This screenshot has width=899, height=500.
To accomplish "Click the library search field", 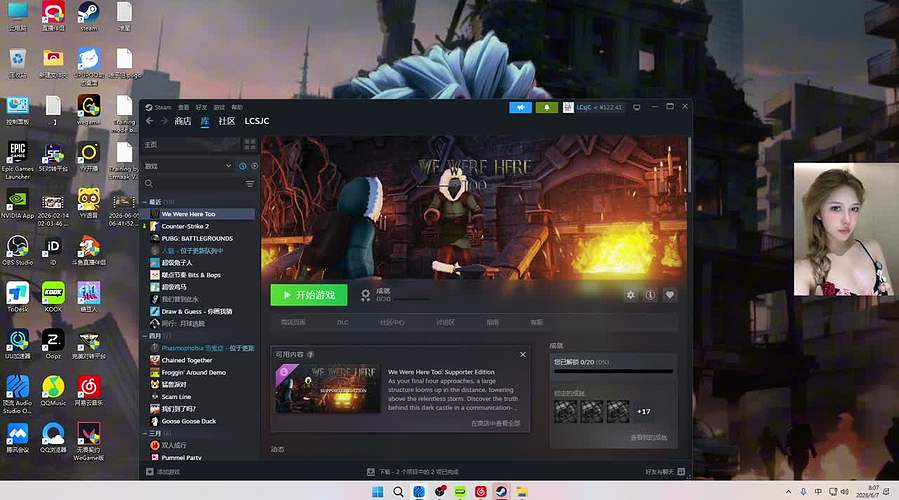I will pyautogui.click(x=192, y=183).
